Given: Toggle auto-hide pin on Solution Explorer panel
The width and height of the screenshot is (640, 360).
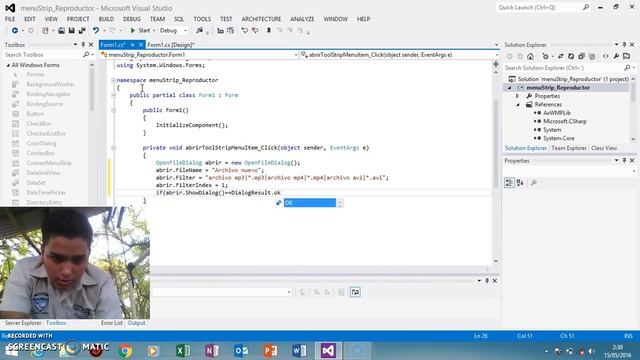Looking at the screenshot, I should coord(624,44).
